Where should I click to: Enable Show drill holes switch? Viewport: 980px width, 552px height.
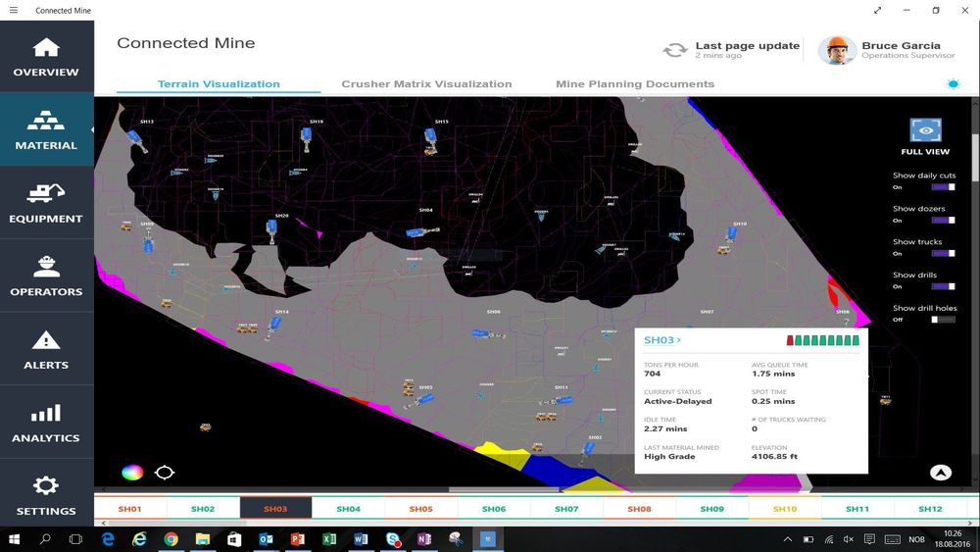[943, 320]
